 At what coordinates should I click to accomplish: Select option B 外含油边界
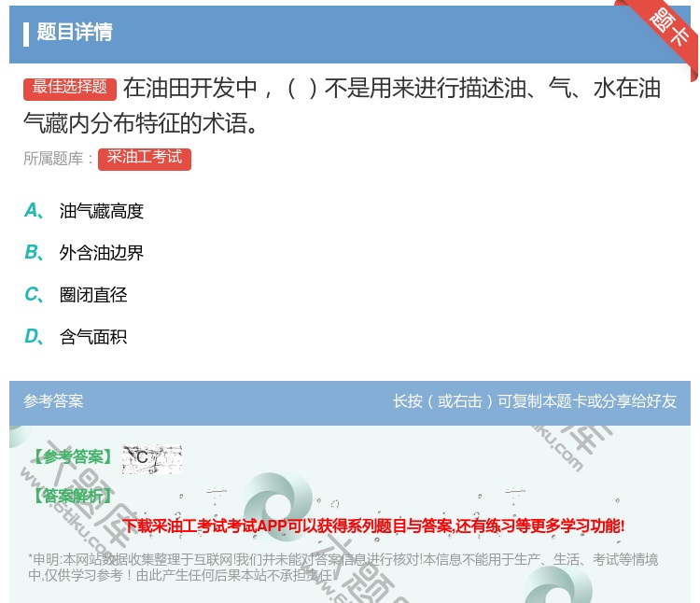pyautogui.click(x=84, y=253)
